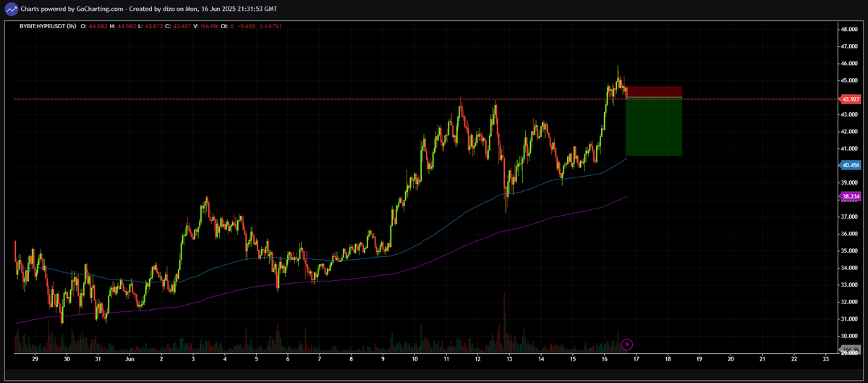Click the 42.000 price axis label
This screenshot has height=383, width=868.
(848, 132)
